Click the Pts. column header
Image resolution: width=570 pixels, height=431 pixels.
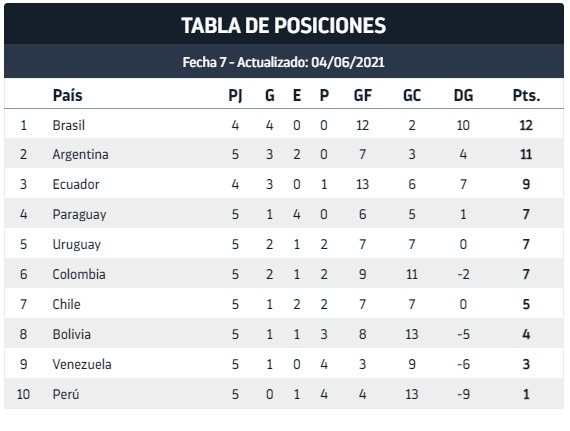[526, 95]
